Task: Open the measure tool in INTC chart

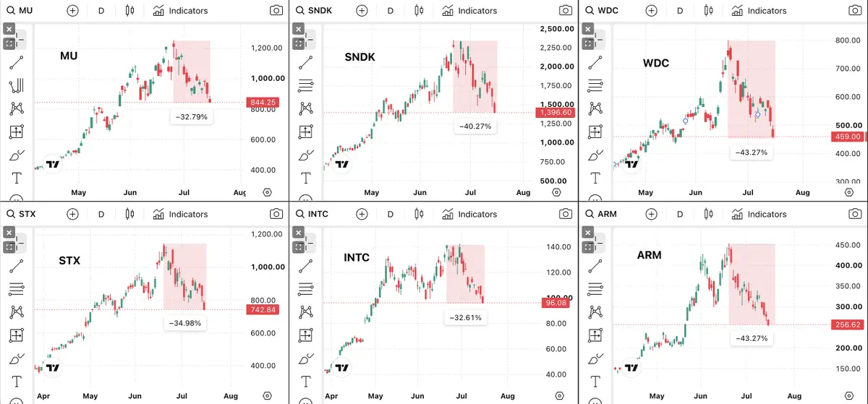Action: (305, 335)
